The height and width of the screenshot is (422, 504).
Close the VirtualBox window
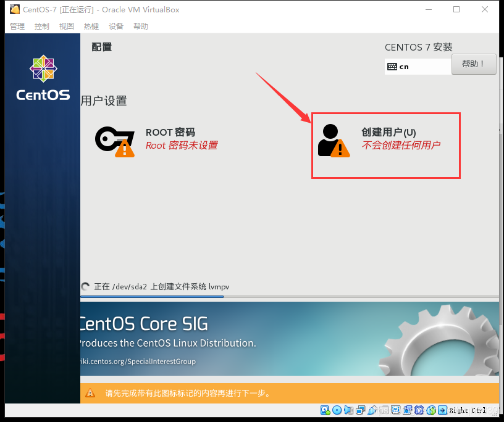(x=485, y=9)
